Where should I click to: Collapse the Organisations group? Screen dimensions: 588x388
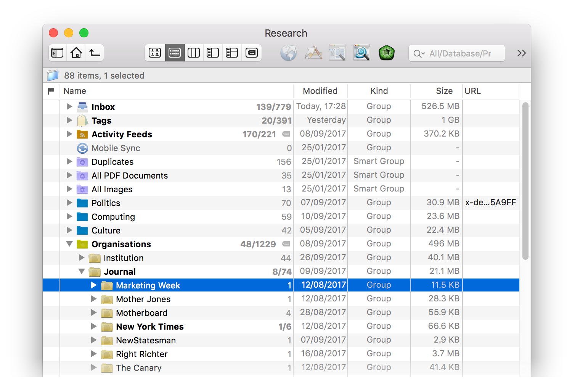point(69,244)
